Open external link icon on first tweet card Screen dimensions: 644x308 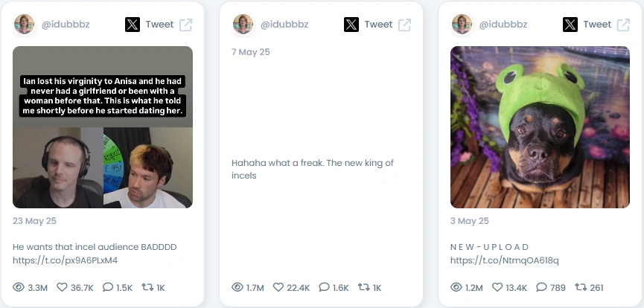point(185,25)
